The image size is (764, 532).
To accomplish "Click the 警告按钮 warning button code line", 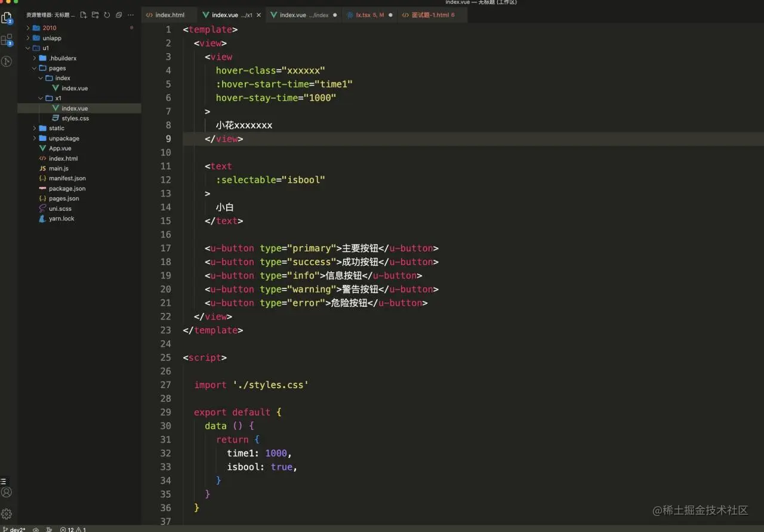I will tap(322, 290).
